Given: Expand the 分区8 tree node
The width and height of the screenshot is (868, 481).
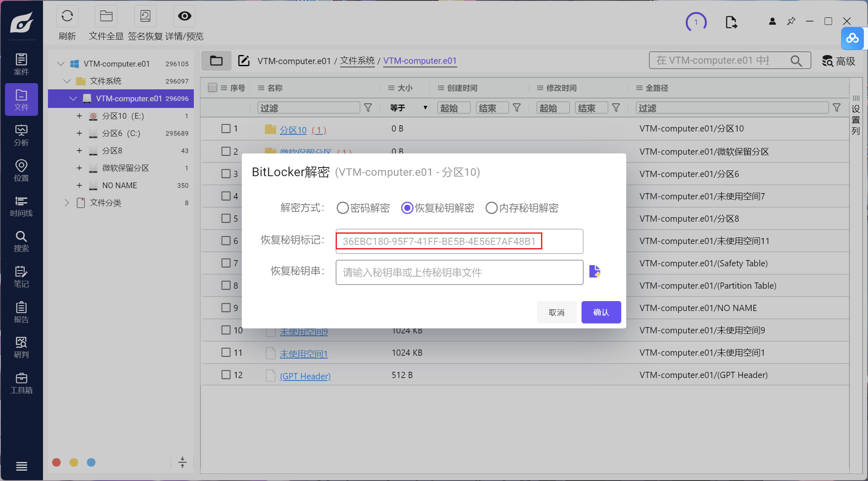Looking at the screenshot, I should click(x=79, y=151).
